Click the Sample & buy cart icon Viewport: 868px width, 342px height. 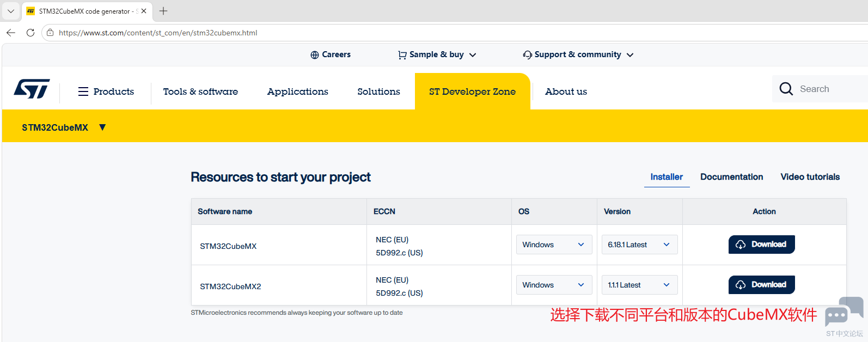402,55
